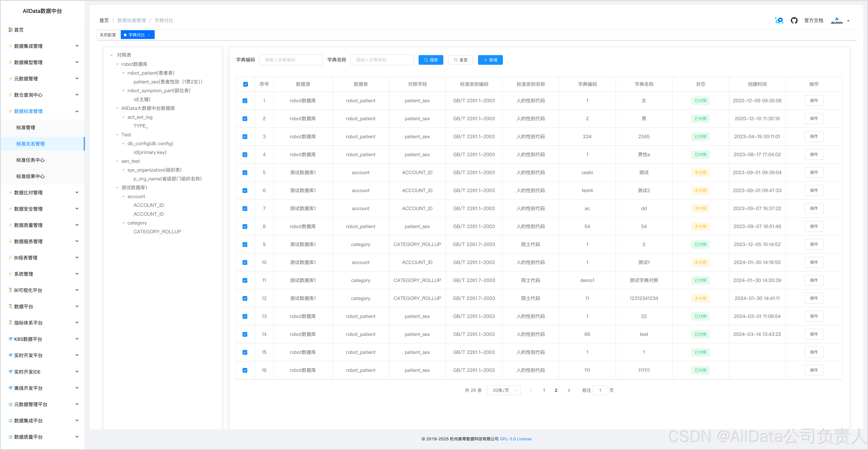Image resolution: width=868 pixels, height=450 pixels.
Task: Open the 标准任务中心 menu item
Action: pyautogui.click(x=30, y=160)
